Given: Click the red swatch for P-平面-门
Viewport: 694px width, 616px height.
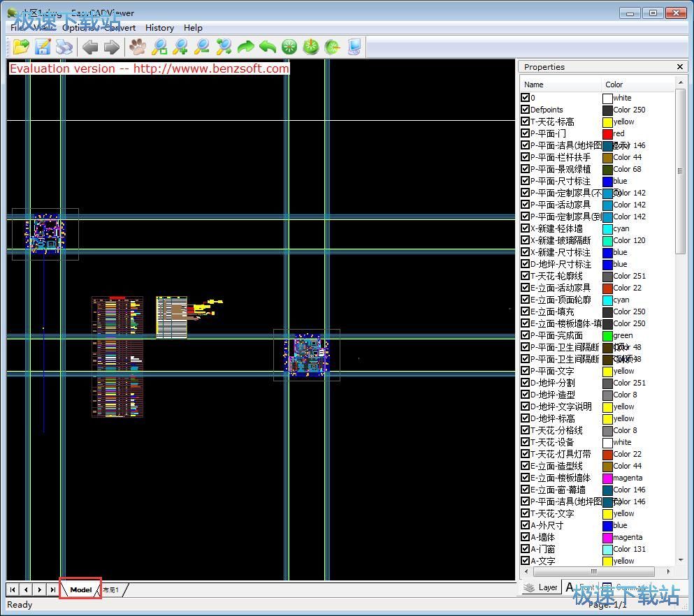Looking at the screenshot, I should tap(607, 133).
